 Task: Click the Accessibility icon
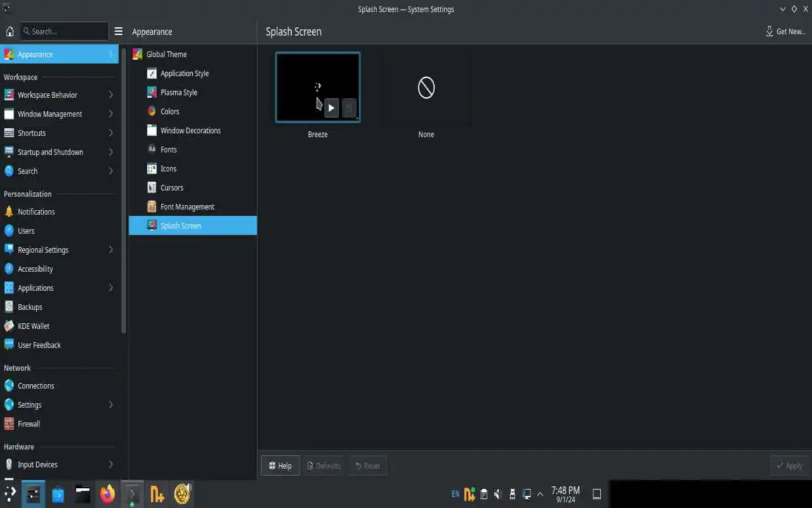point(9,269)
